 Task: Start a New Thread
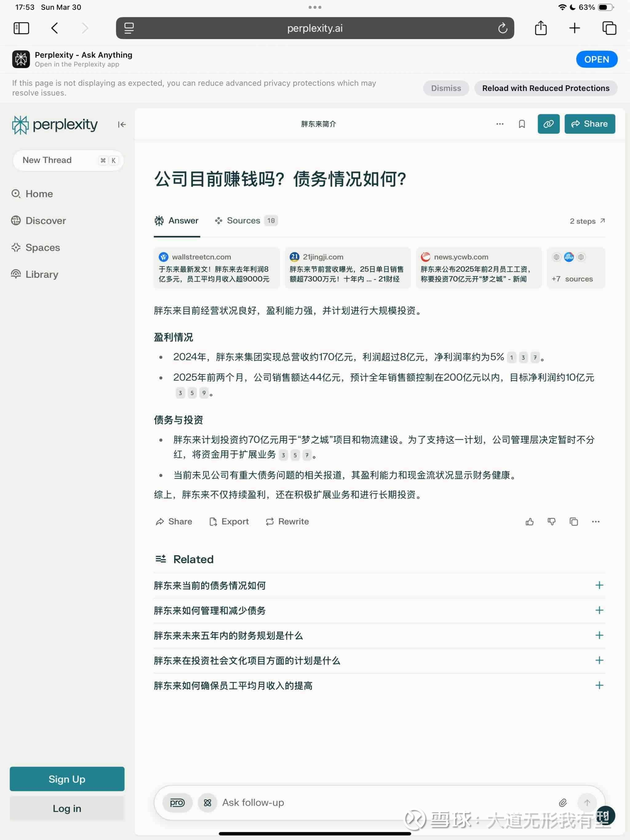point(68,160)
